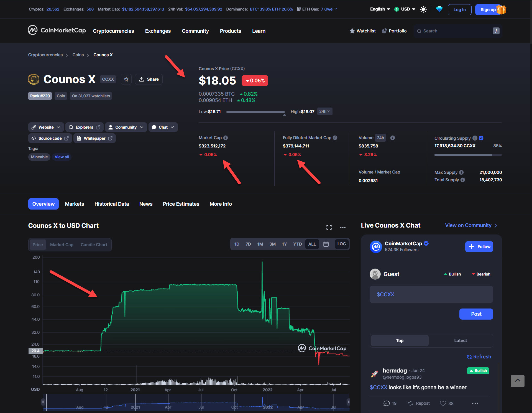532x413 pixels.
Task: Expand the Chat dropdown
Action: 163,127
